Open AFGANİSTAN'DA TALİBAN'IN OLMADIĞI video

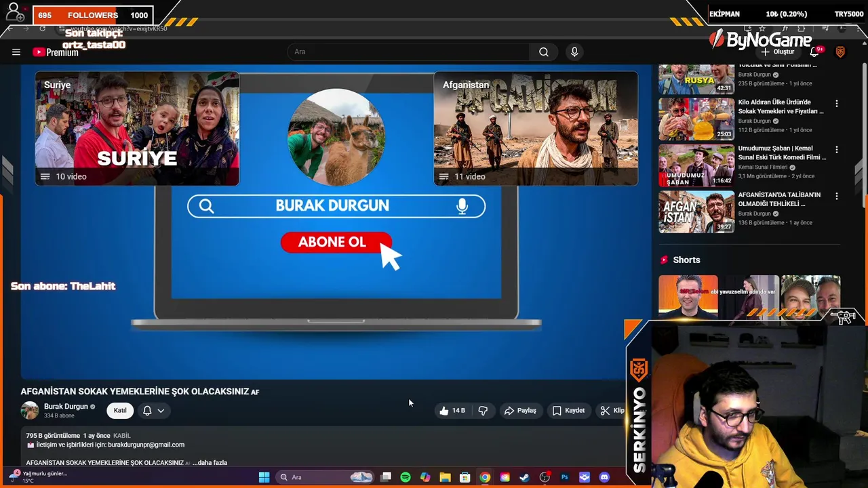tap(779, 199)
